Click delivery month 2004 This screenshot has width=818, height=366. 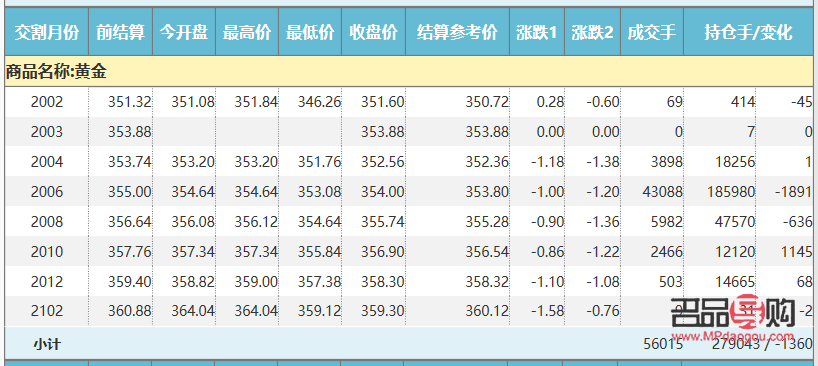(x=47, y=162)
